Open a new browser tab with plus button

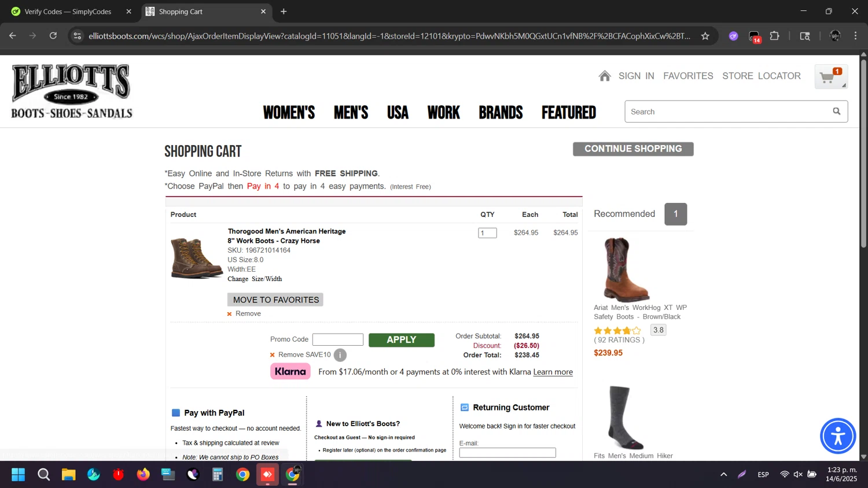tap(284, 12)
